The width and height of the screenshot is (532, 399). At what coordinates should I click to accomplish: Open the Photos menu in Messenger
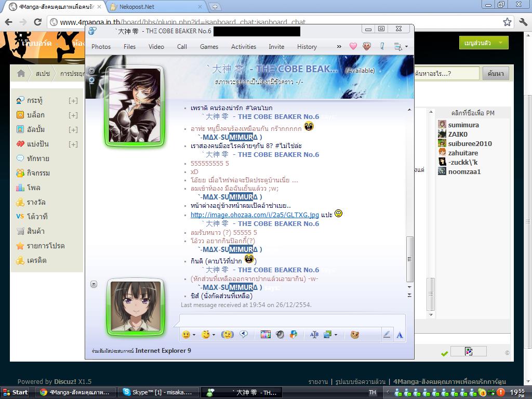101,46
